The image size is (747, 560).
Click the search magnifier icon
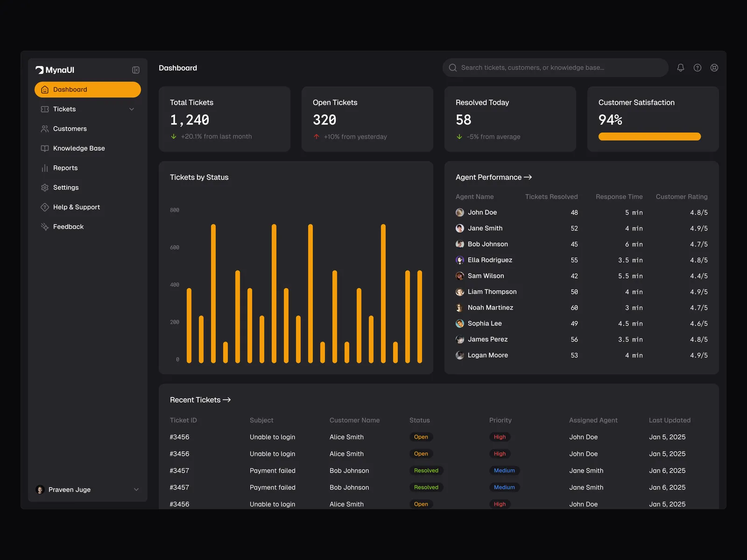pos(453,68)
